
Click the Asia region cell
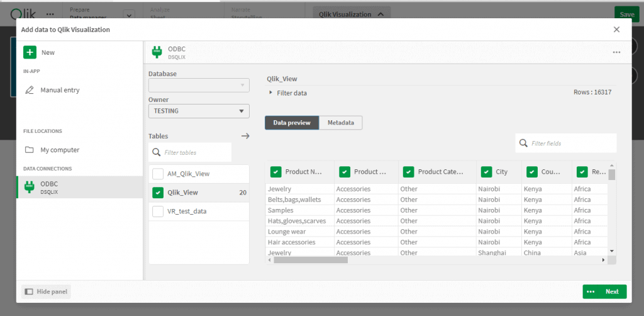[x=590, y=252]
